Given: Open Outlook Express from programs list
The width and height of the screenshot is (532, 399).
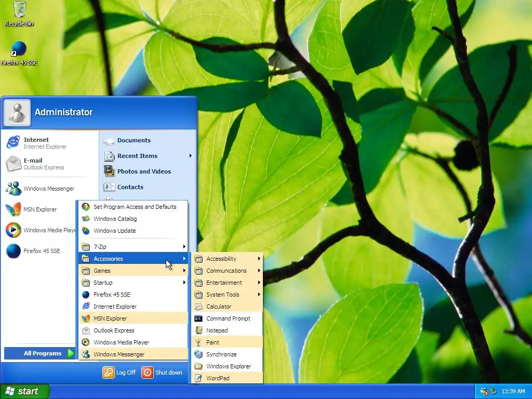Looking at the screenshot, I should click(134, 330).
